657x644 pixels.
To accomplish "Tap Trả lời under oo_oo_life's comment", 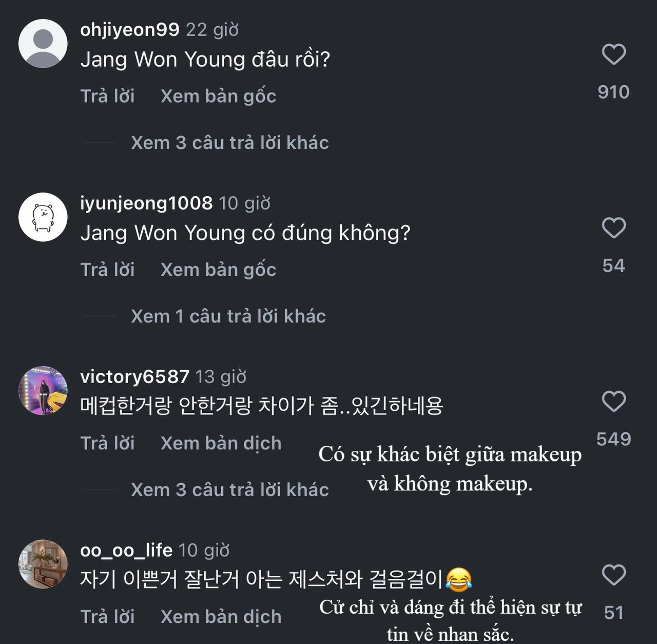I will pos(107,616).
